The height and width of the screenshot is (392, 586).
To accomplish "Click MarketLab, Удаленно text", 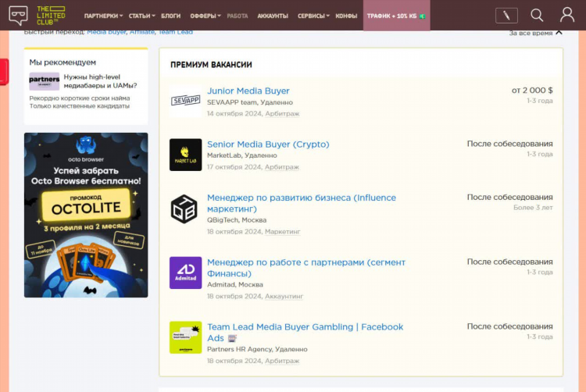I will (x=241, y=155).
